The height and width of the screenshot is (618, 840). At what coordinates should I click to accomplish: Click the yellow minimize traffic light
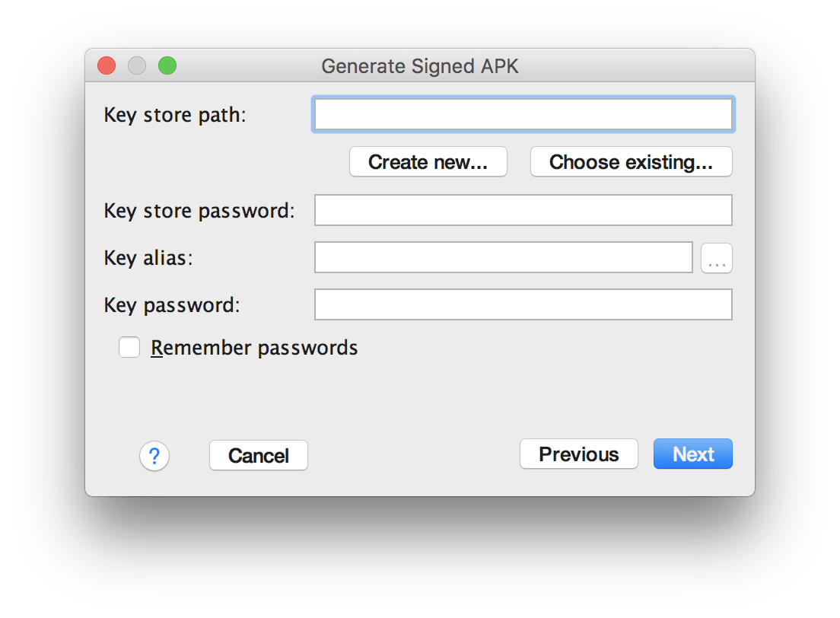[136, 65]
